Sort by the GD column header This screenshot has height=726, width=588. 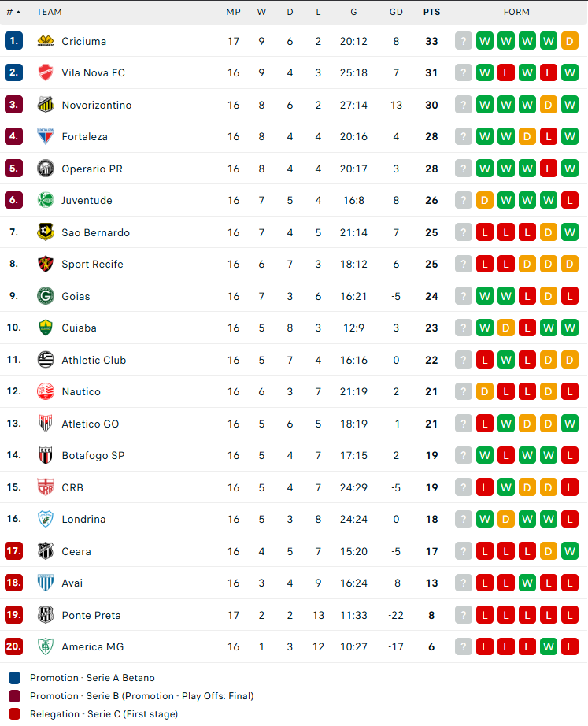[x=396, y=12]
